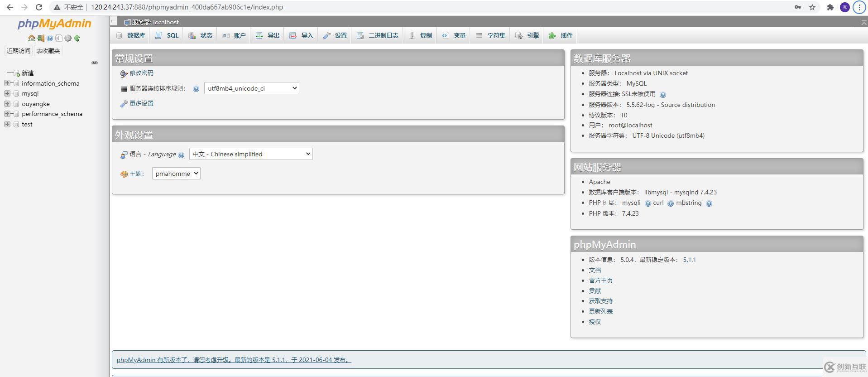The height and width of the screenshot is (377, 868).
Task: Open the 状态 tab
Action: click(200, 35)
